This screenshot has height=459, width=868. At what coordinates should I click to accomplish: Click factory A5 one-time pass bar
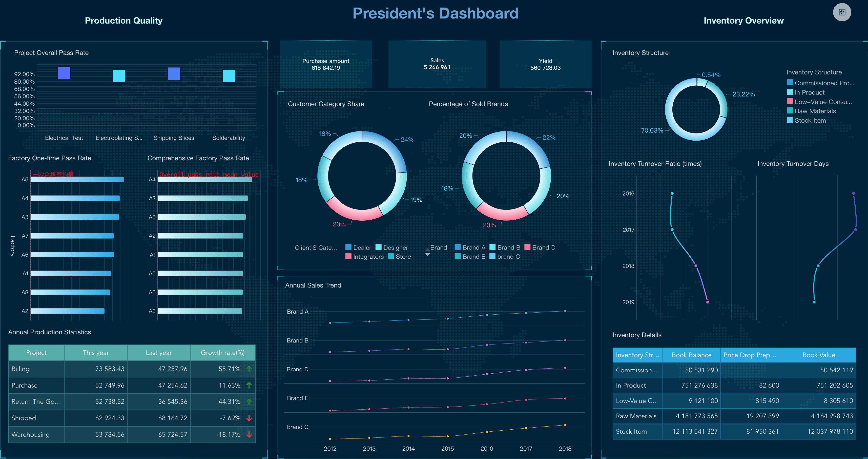(x=77, y=179)
